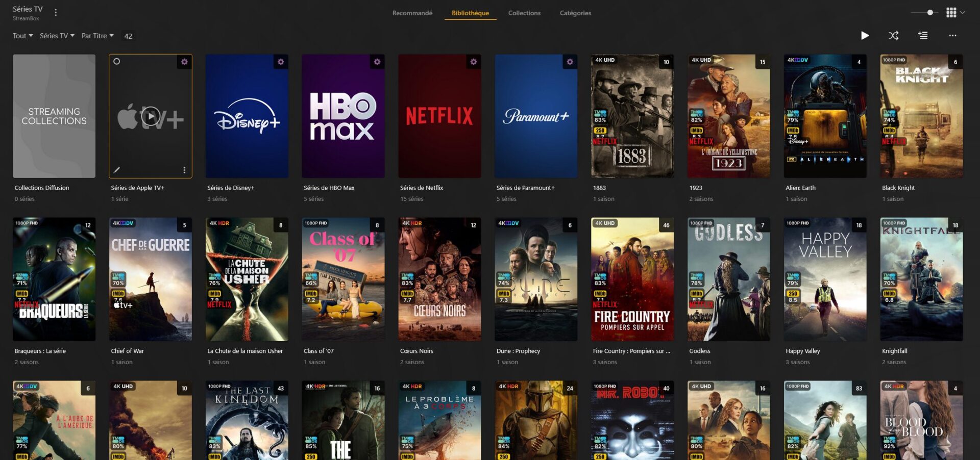Screen dimensions: 980x460
Task: Open the grid view options
Action: (x=955, y=13)
